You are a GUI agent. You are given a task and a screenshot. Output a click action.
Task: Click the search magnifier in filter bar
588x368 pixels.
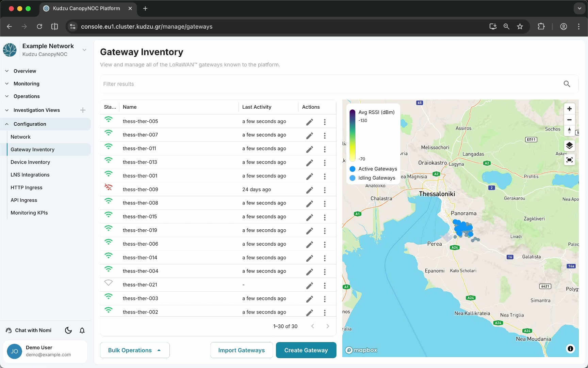coord(567,84)
